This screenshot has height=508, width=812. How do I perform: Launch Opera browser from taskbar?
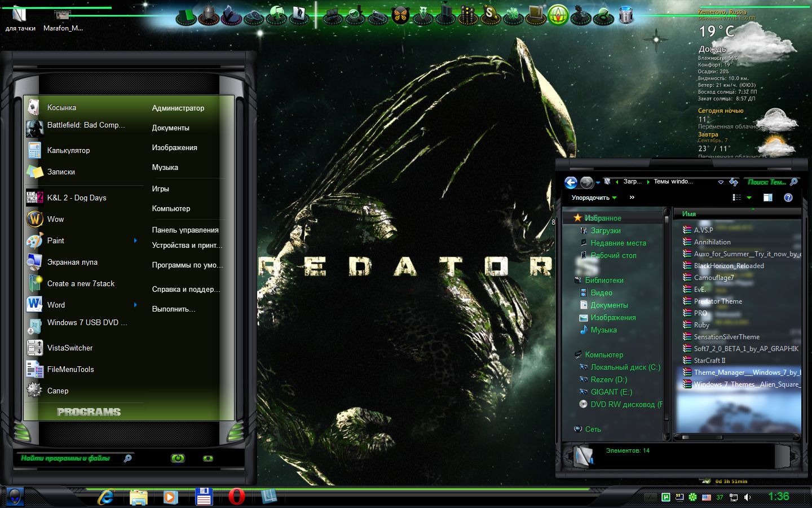click(236, 497)
